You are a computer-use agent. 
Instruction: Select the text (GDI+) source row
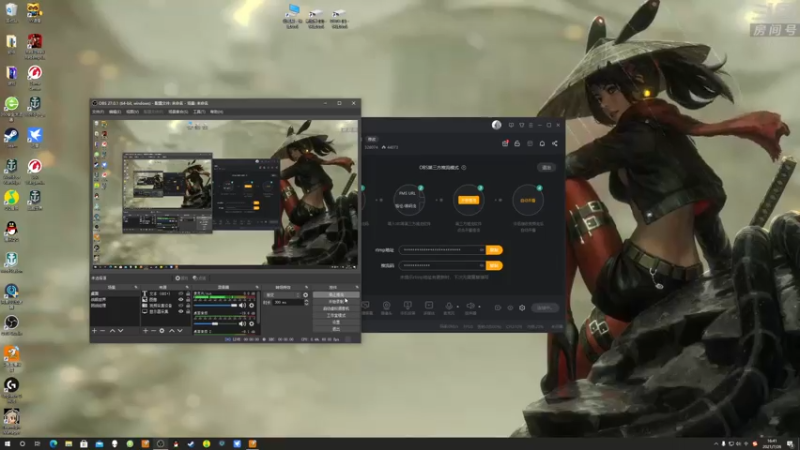166,293
